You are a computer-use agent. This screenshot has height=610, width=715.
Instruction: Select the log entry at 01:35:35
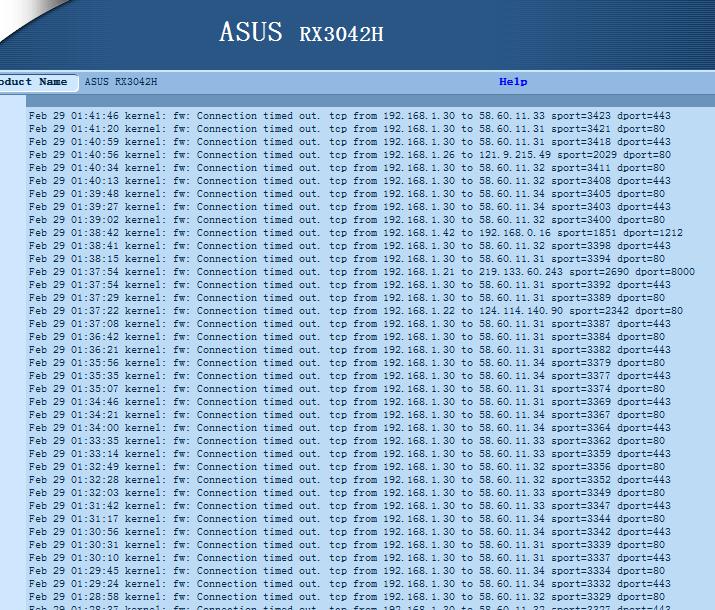tap(350, 376)
